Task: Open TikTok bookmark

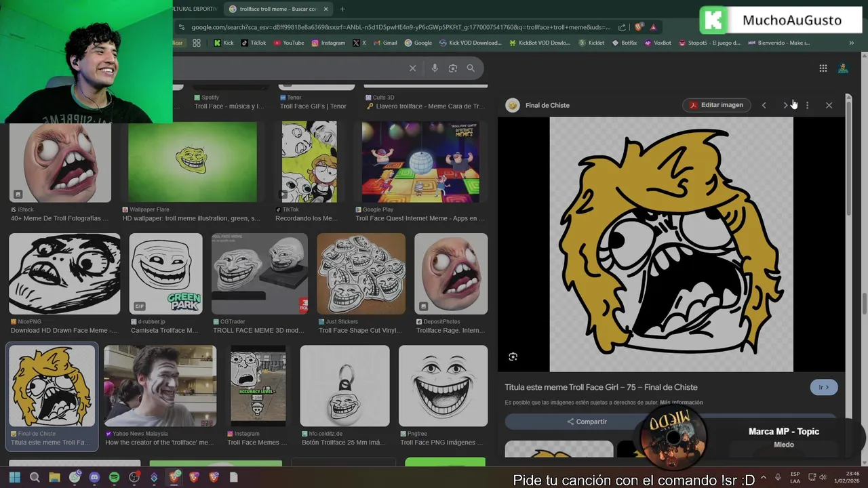Action: click(x=253, y=43)
